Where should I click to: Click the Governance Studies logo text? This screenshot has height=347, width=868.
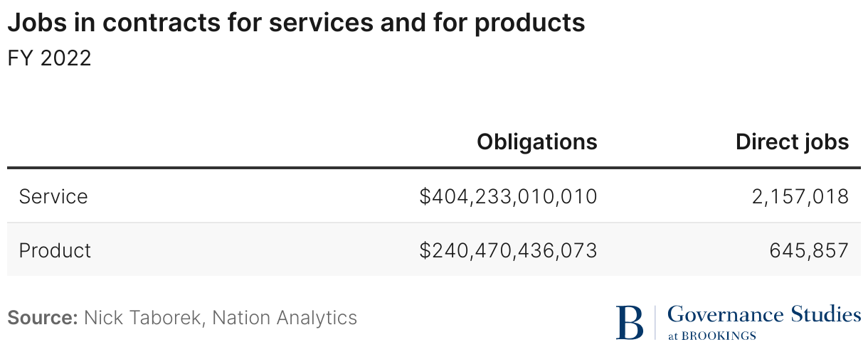(764, 314)
